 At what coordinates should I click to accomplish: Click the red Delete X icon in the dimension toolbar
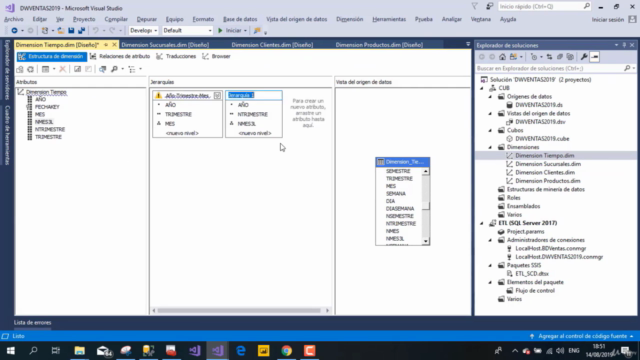(x=62, y=69)
